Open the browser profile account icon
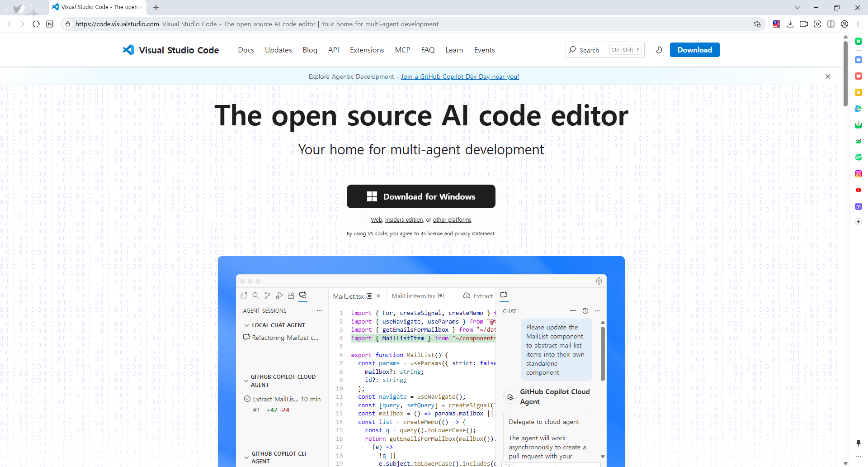The height and width of the screenshot is (467, 868). click(x=844, y=24)
